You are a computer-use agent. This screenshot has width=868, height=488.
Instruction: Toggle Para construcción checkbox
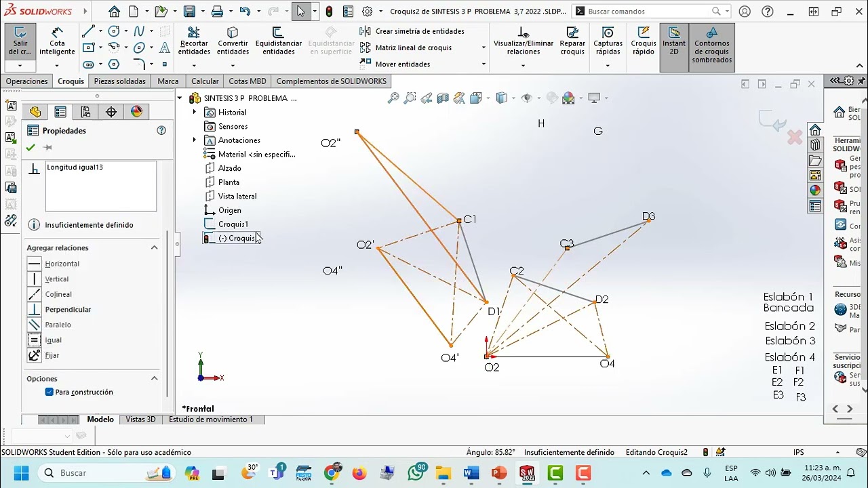click(x=49, y=392)
